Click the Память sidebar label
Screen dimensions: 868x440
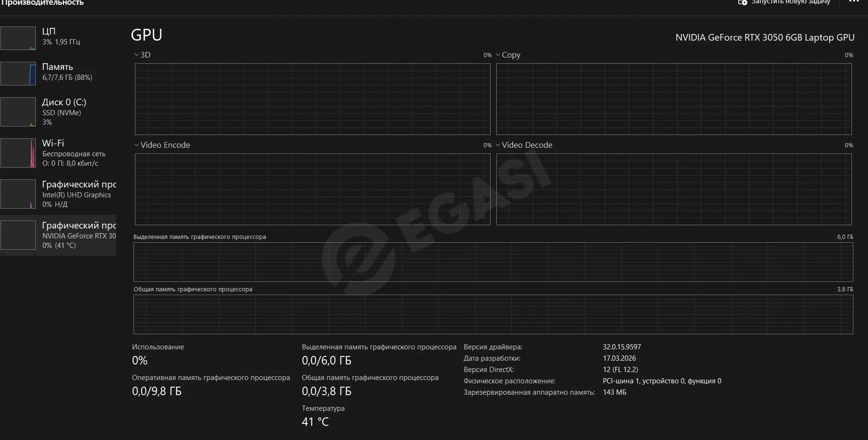click(x=58, y=67)
